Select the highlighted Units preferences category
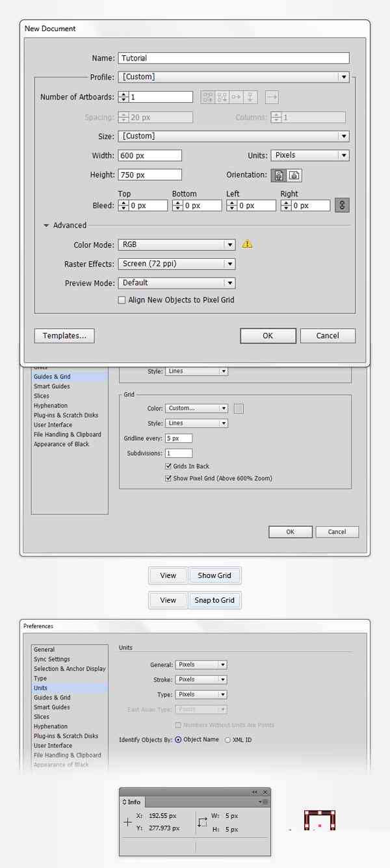 [70, 688]
